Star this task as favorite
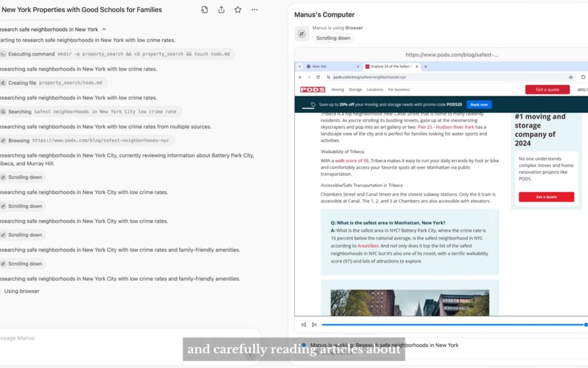Image resolution: width=588 pixels, height=368 pixels. pyautogui.click(x=238, y=10)
